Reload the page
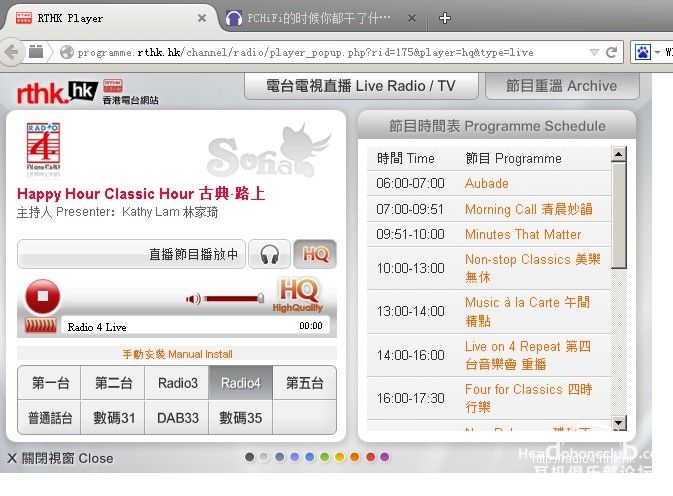This screenshot has height=496, width=673. pos(611,52)
